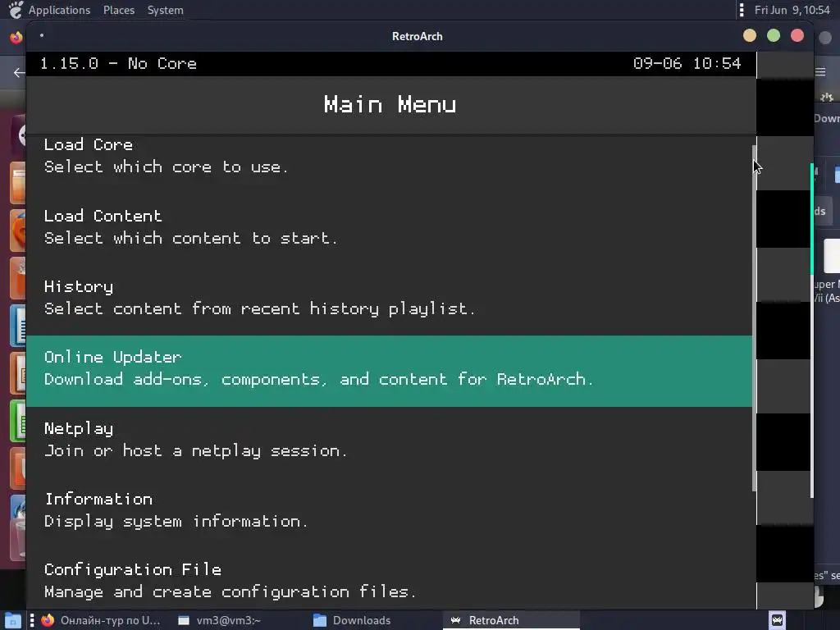The height and width of the screenshot is (630, 840).
Task: Select the highlighted Online Updater entry
Action: pos(389,372)
